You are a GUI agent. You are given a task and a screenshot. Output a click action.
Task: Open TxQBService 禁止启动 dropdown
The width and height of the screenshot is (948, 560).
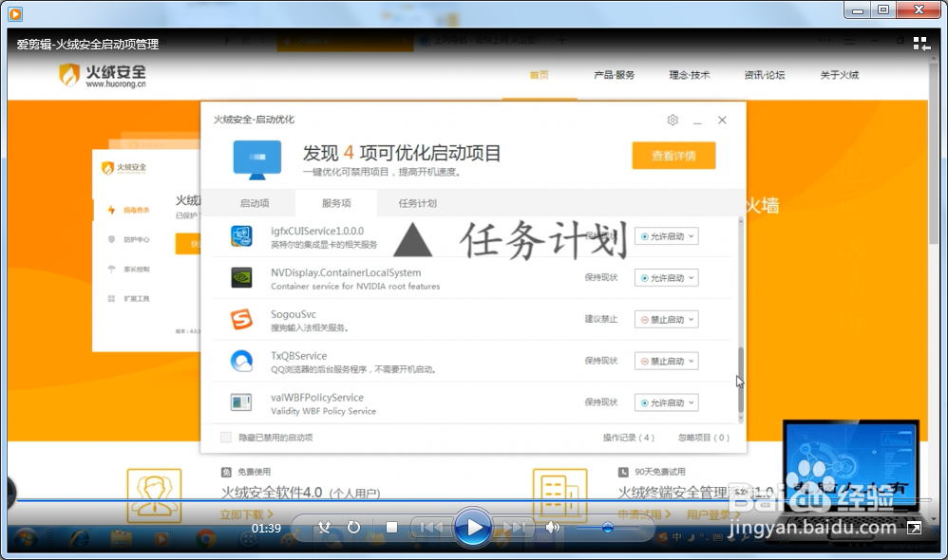tap(666, 362)
